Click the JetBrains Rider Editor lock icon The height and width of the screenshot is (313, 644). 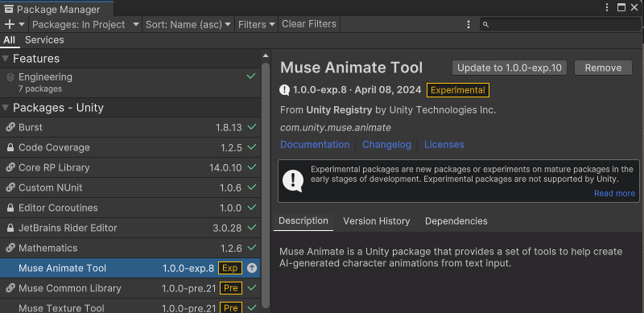click(x=10, y=228)
